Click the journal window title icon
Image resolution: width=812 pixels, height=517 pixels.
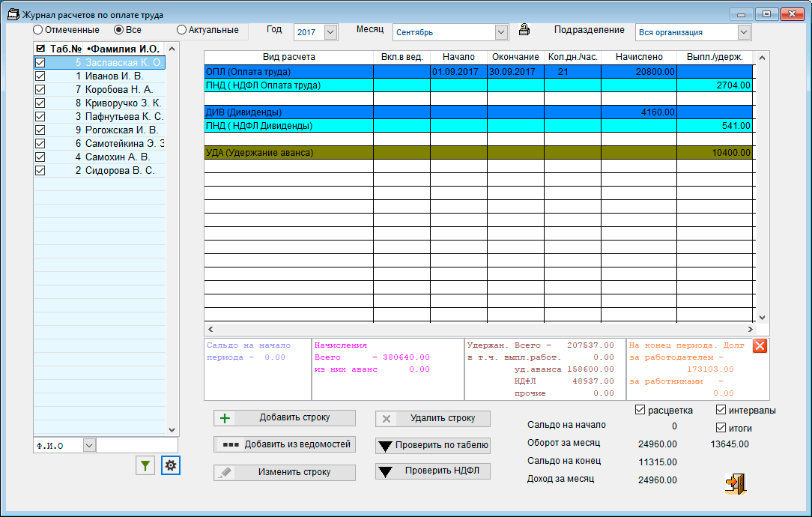tap(13, 14)
